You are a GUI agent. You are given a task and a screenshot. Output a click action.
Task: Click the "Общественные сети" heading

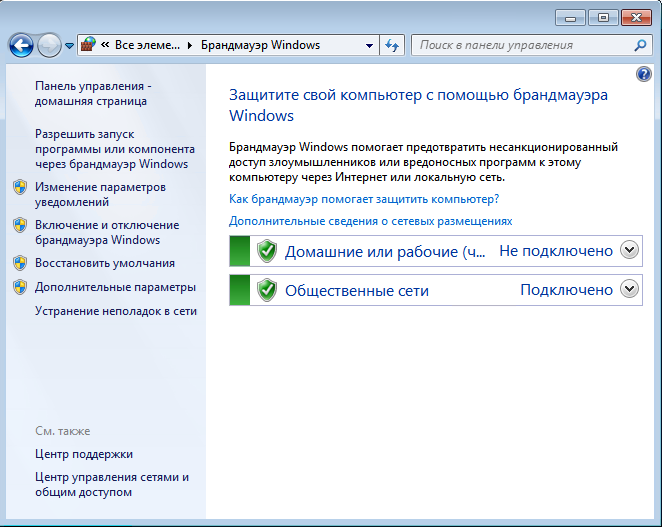[357, 291]
